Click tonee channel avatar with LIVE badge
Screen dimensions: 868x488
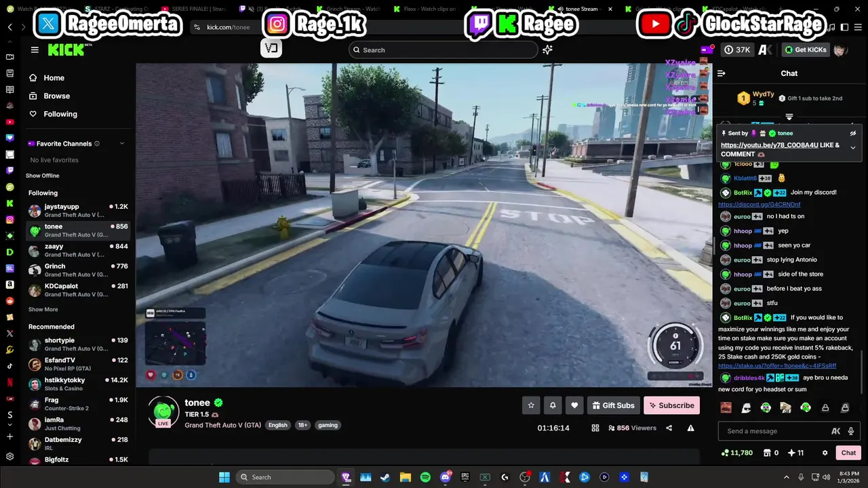(x=163, y=412)
